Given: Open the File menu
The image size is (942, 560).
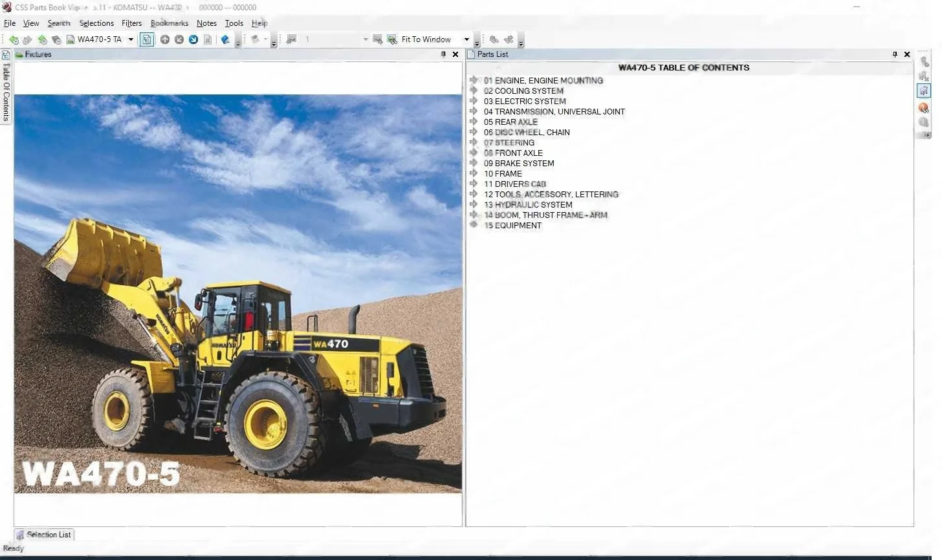Looking at the screenshot, I should tap(10, 23).
